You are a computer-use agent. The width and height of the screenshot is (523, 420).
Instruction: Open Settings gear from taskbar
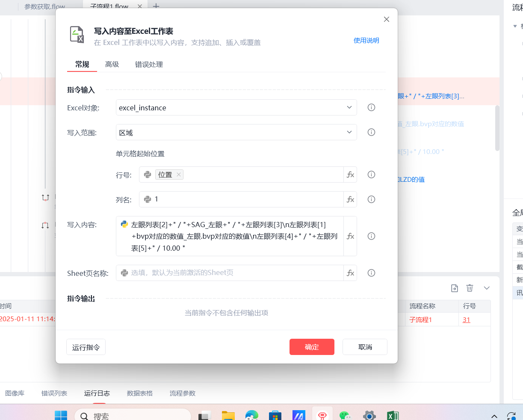[369, 415]
